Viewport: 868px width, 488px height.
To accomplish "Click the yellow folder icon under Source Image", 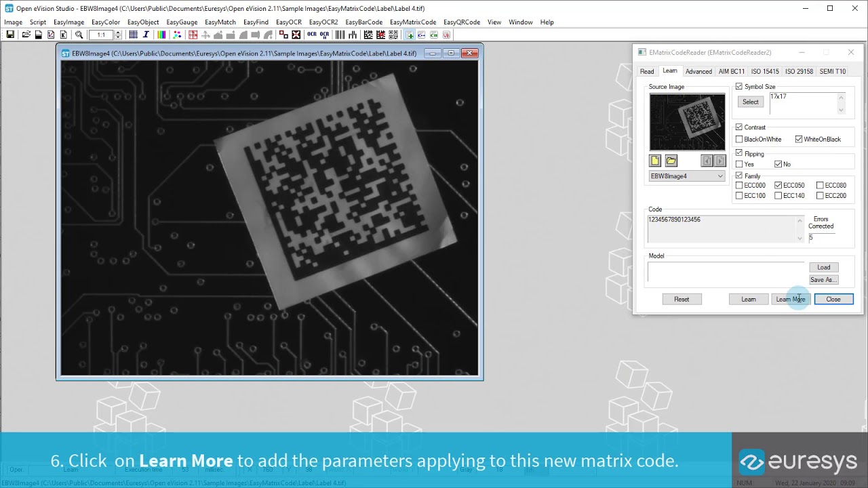I will tap(671, 161).
